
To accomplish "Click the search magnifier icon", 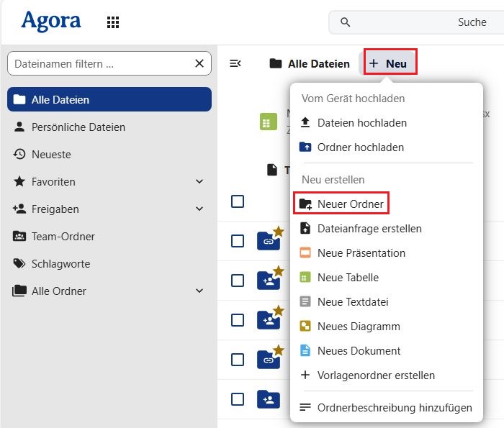I will tap(346, 22).
